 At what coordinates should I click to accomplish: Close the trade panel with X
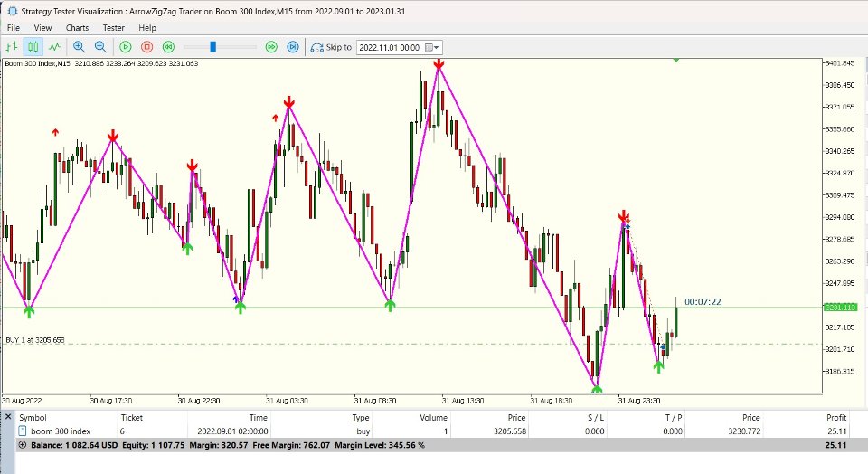(8, 416)
